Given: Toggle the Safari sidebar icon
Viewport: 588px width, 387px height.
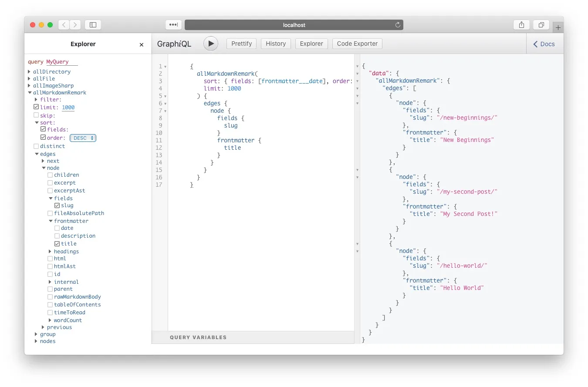Looking at the screenshot, I should (93, 25).
